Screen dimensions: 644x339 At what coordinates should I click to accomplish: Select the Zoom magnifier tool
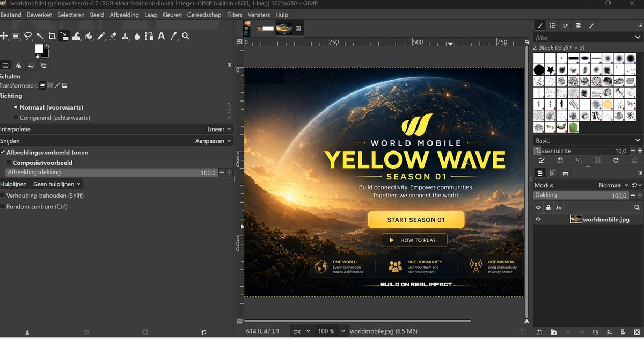(186, 36)
